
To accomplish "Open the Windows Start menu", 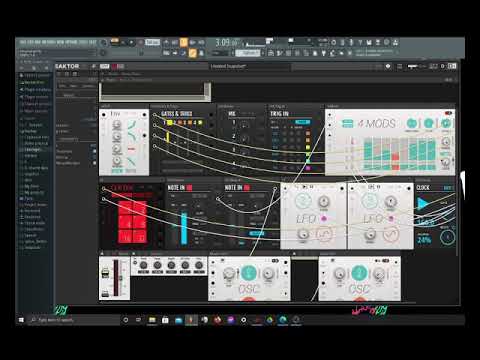I will (21, 320).
